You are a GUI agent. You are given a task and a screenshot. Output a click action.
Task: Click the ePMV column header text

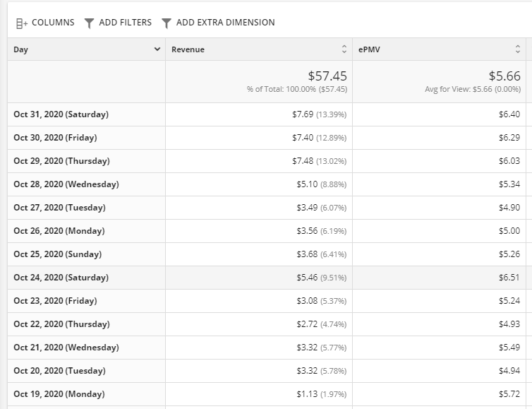click(369, 49)
